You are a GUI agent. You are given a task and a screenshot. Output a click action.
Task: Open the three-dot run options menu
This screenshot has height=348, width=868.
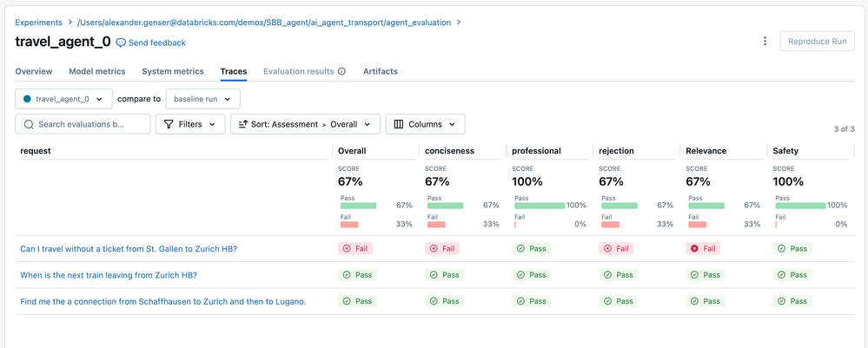pyautogui.click(x=765, y=42)
